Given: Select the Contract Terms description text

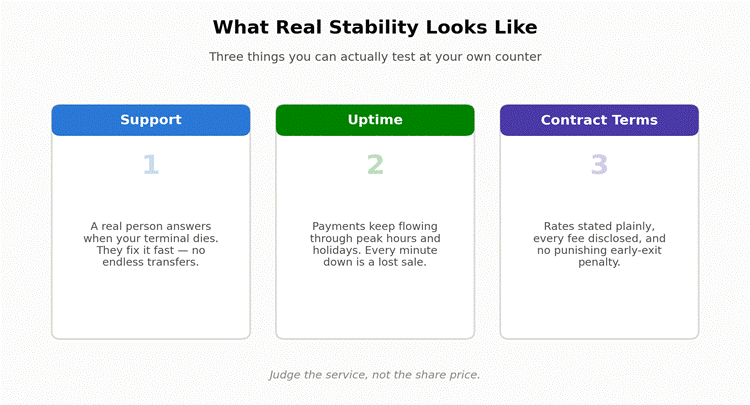Looking at the screenshot, I should [x=599, y=244].
